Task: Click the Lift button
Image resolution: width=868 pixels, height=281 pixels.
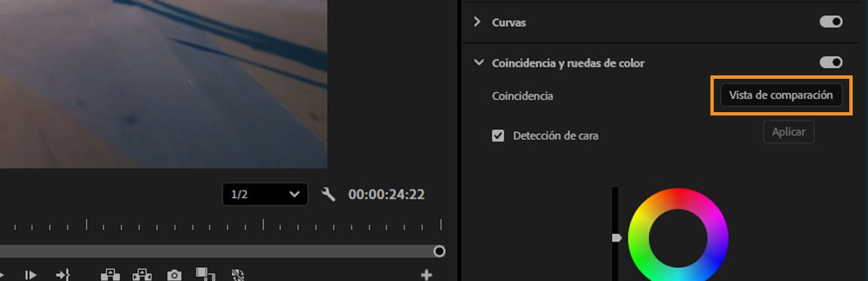Action: pyautogui.click(x=109, y=274)
